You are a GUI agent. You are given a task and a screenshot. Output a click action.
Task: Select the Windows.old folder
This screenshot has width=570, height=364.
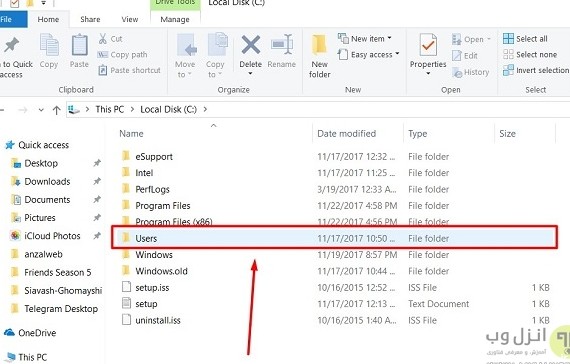(x=161, y=271)
